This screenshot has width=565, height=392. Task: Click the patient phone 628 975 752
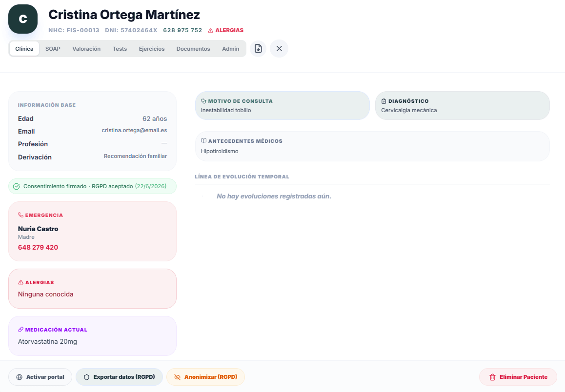[x=182, y=31]
